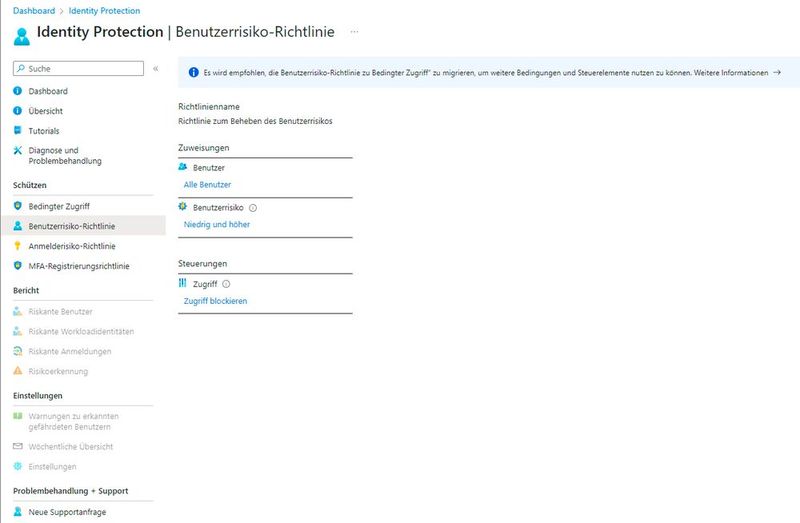Screen dimensions: 800x523
Task: Click the Schützen sidebar group heading
Action: [x=30, y=185]
